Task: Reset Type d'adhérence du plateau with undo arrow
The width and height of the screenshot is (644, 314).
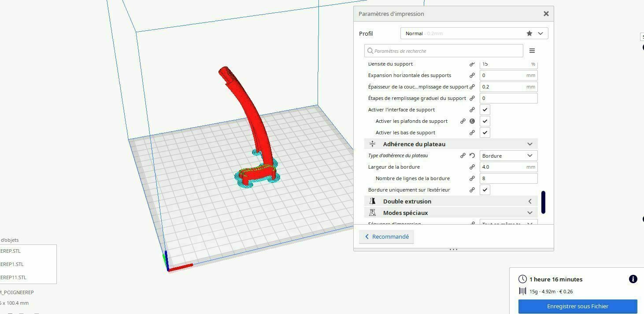Action: pos(472,155)
